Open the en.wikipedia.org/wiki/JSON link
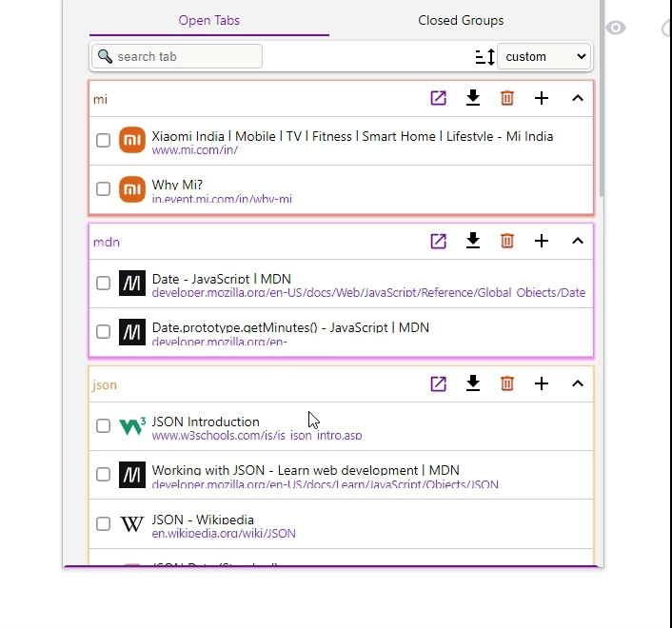672x628 pixels. point(224,534)
